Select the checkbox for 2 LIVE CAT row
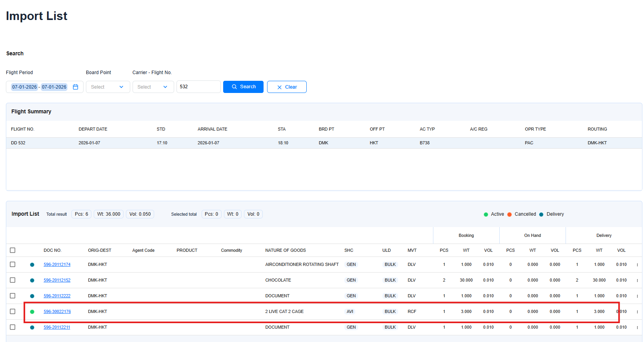The width and height of the screenshot is (644, 342). pos(13,311)
